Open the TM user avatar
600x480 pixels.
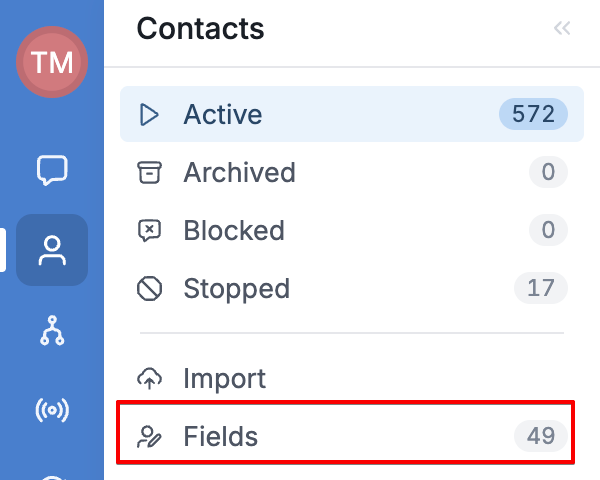(52, 62)
